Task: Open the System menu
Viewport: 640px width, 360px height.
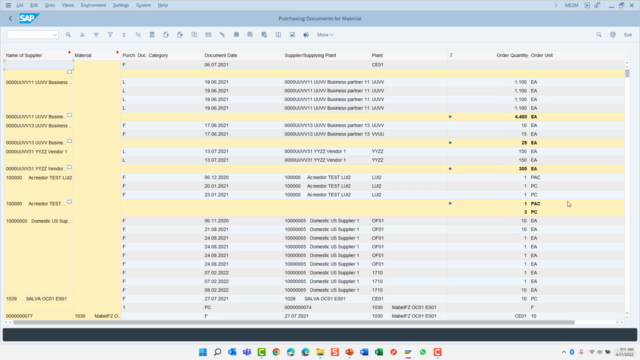Action: (143, 5)
